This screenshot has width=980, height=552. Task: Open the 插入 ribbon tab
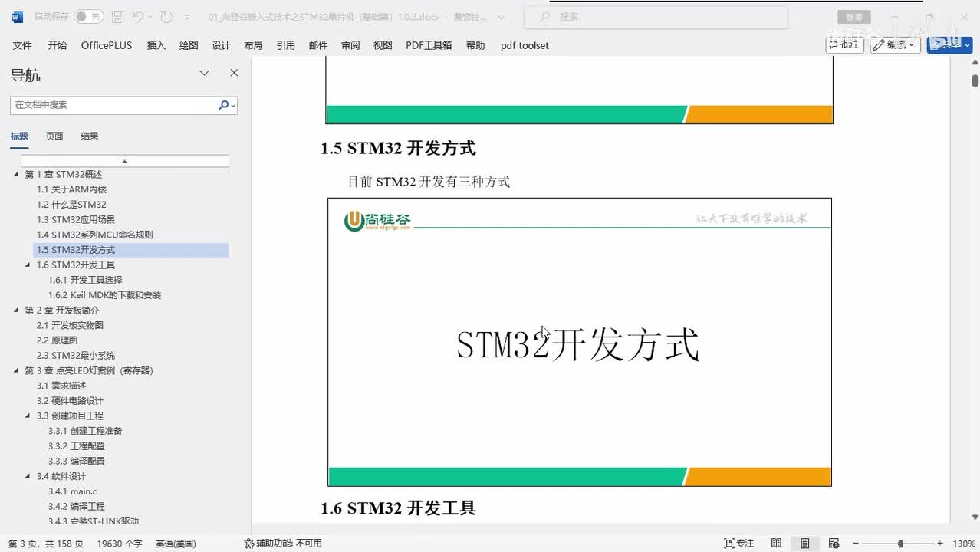tap(156, 45)
